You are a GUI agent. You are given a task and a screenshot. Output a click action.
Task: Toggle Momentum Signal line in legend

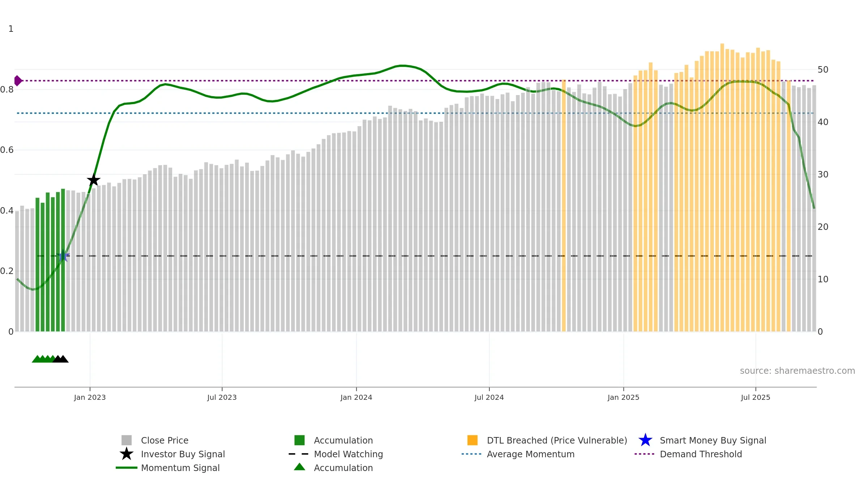(x=180, y=468)
